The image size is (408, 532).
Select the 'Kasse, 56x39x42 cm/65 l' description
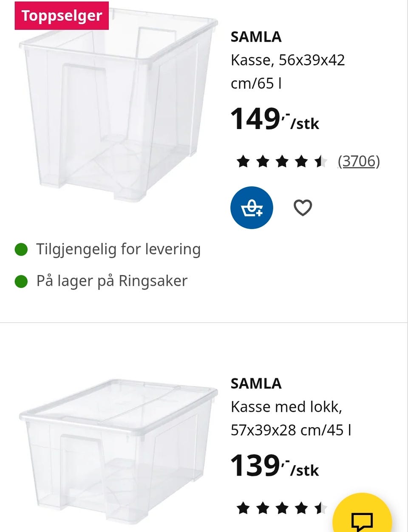[x=288, y=72]
